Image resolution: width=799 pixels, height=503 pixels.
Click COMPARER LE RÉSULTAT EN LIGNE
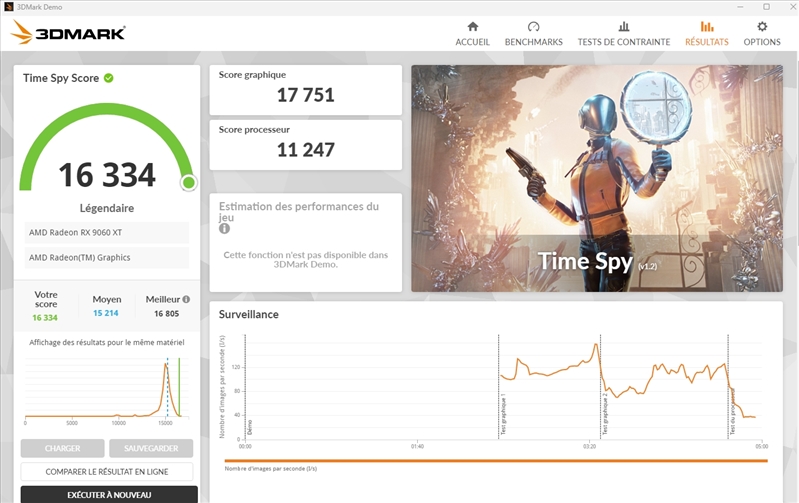click(x=107, y=471)
